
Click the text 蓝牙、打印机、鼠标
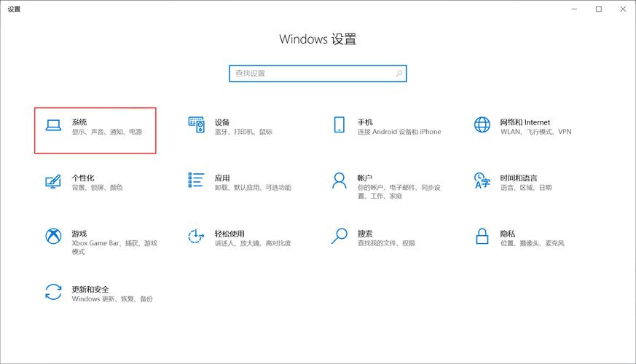click(243, 132)
